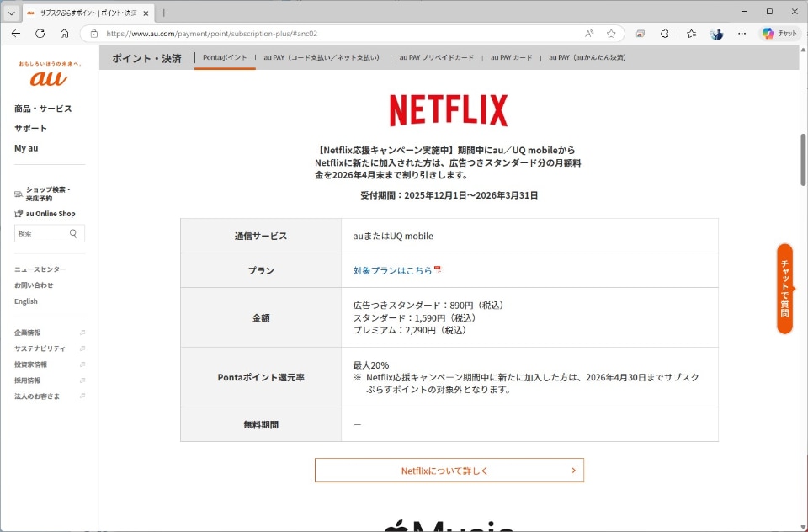
Task: Click the 最大20% text
Action: coord(371,365)
